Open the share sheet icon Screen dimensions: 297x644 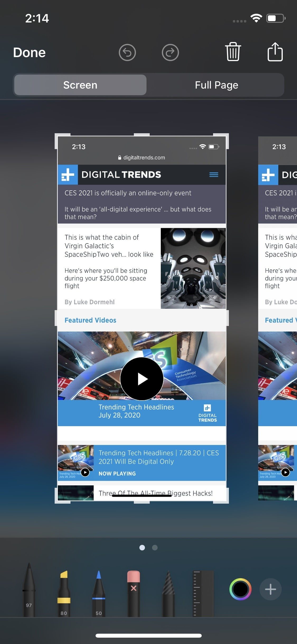(275, 52)
